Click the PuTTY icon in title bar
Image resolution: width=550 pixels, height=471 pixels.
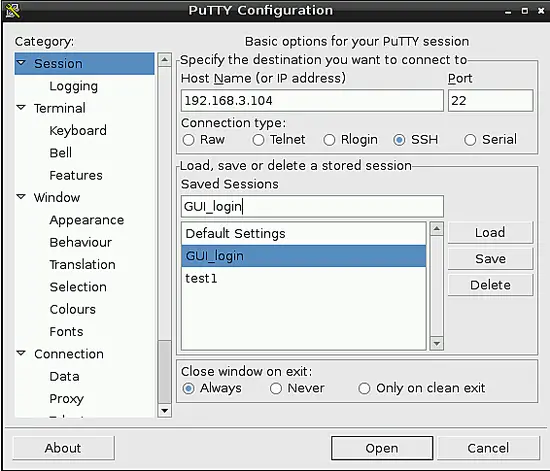tap(13, 11)
